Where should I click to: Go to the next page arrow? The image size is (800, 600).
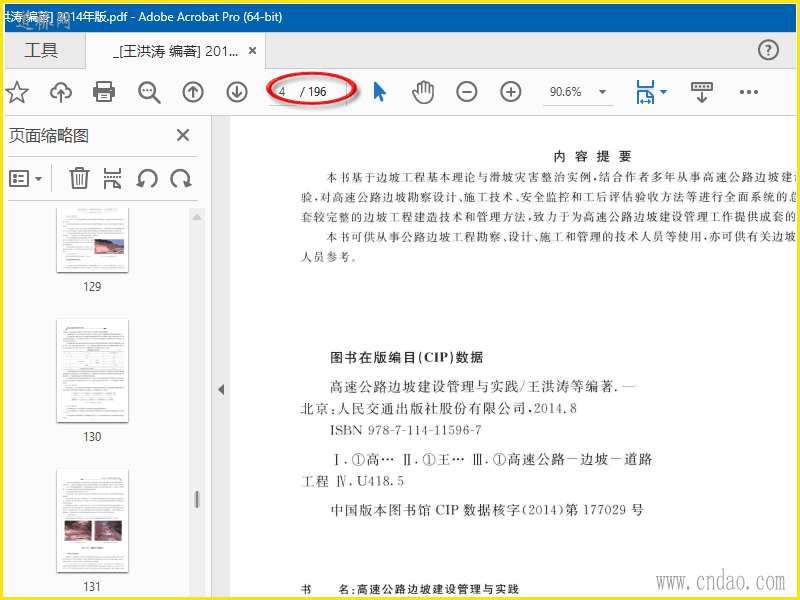pos(237,92)
